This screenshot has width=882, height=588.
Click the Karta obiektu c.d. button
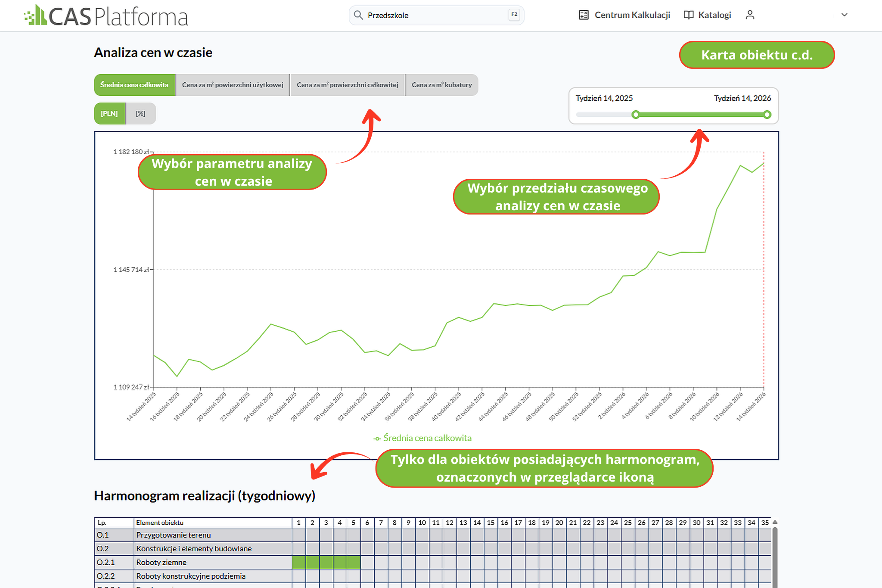[757, 55]
